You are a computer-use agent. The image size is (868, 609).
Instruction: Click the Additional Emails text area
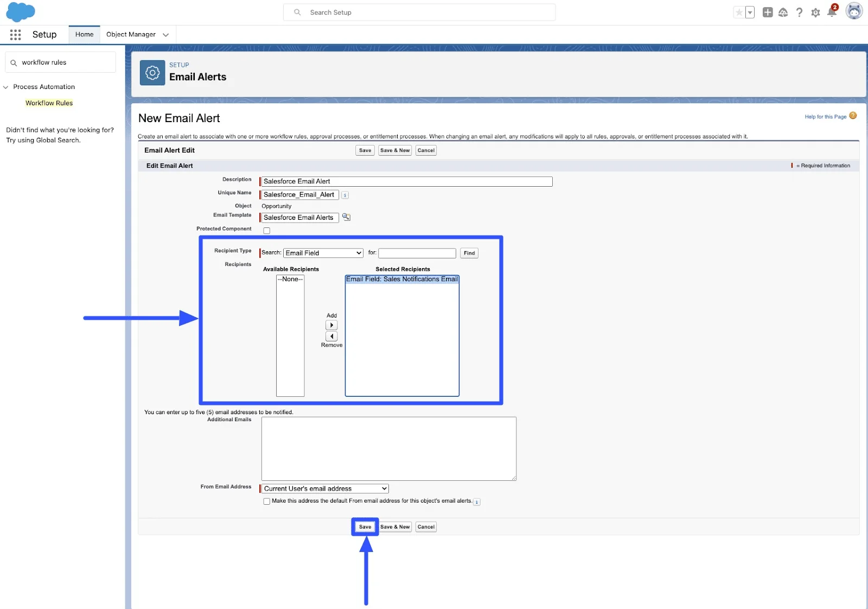[389, 449]
